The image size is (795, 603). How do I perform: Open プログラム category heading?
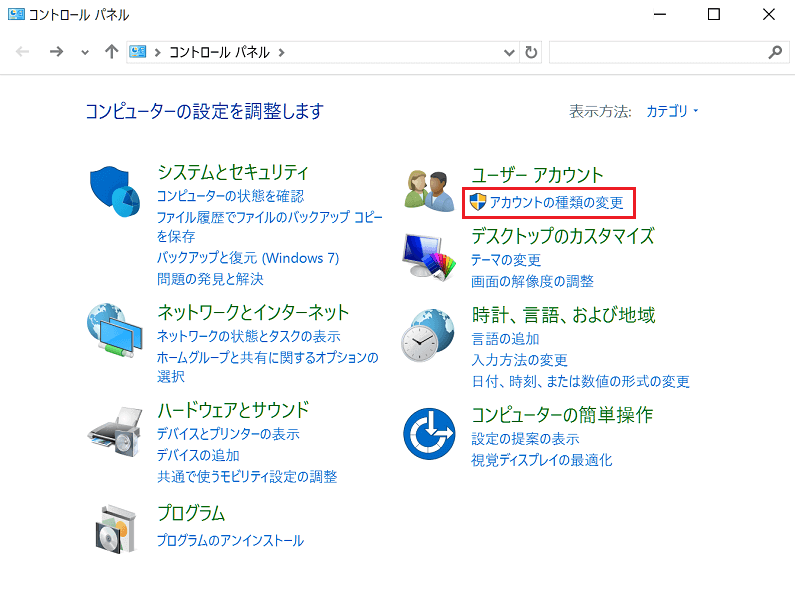191,513
